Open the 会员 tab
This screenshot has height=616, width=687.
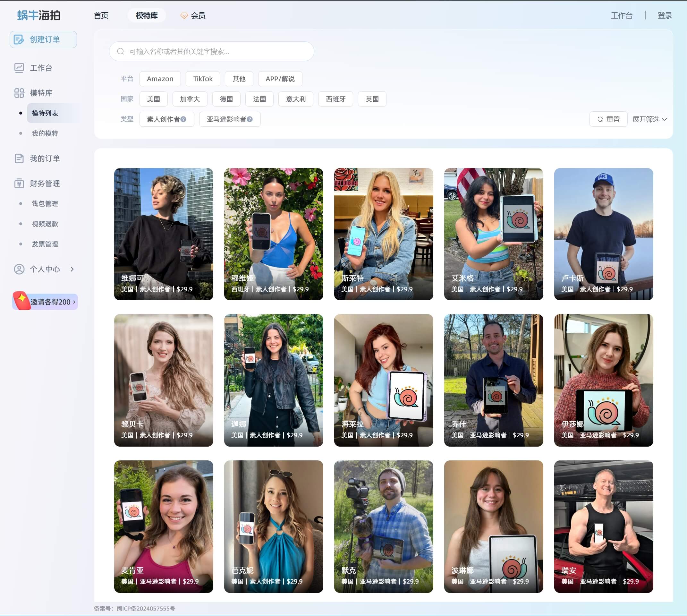(193, 16)
